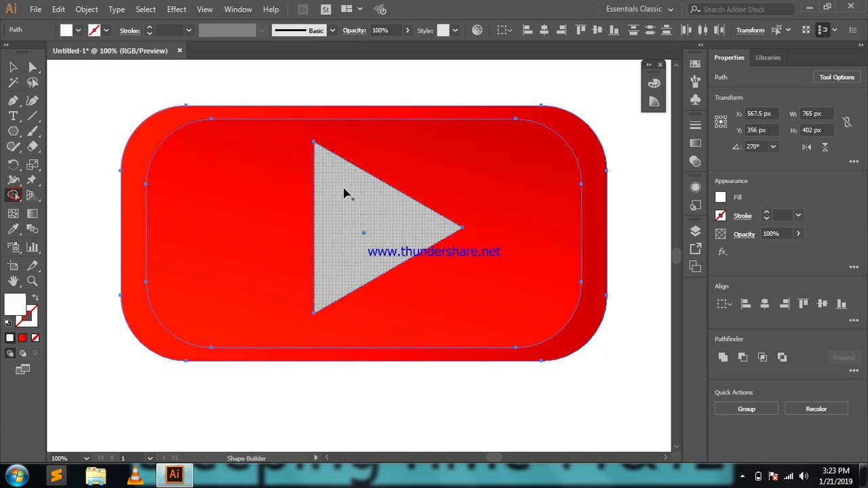The width and height of the screenshot is (868, 488).
Task: Select the Lasso tool
Action: tap(33, 83)
